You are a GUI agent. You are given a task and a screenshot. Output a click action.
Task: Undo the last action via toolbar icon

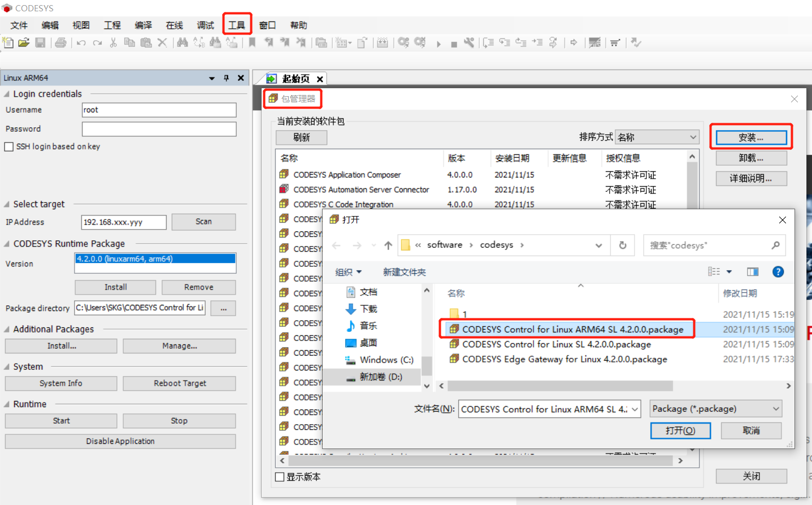(80, 42)
